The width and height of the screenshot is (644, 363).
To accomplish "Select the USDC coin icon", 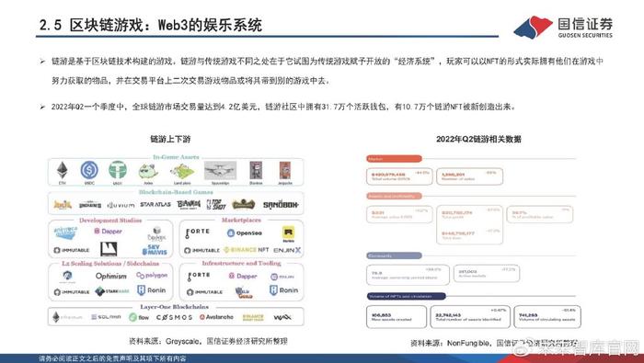I will pos(89,170).
